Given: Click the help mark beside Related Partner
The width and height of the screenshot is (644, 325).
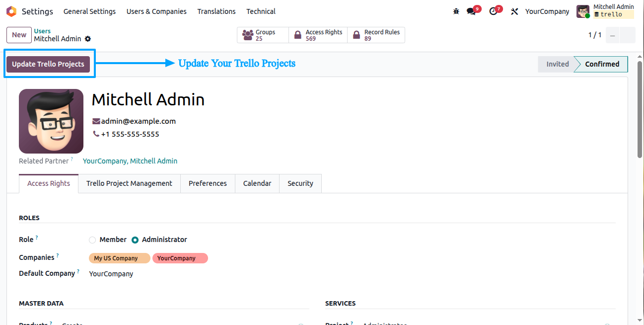Looking at the screenshot, I should pos(72,159).
